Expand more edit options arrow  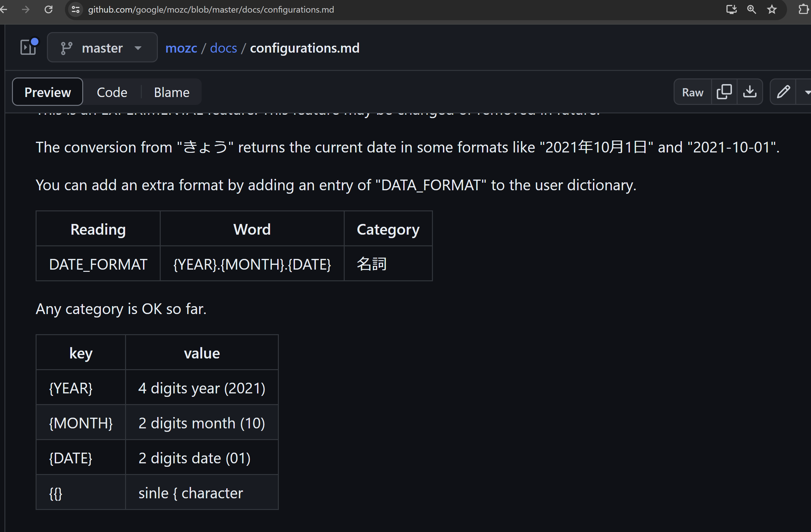806,92
